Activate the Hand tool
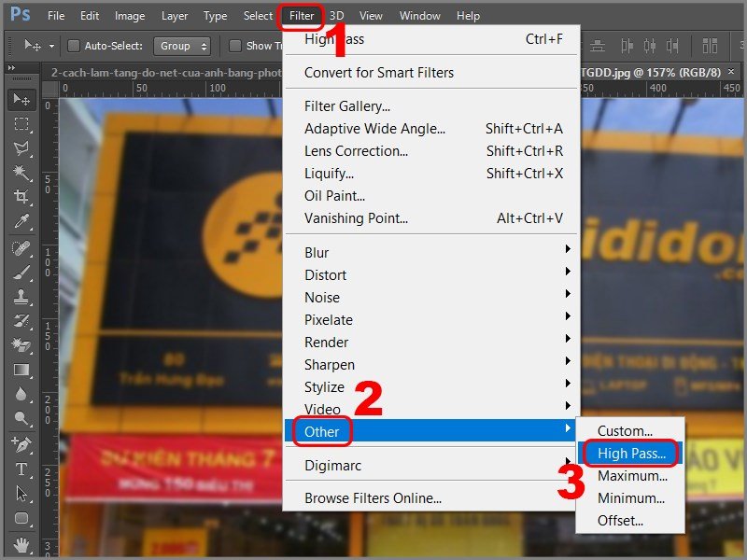This screenshot has width=747, height=560. tap(21, 544)
